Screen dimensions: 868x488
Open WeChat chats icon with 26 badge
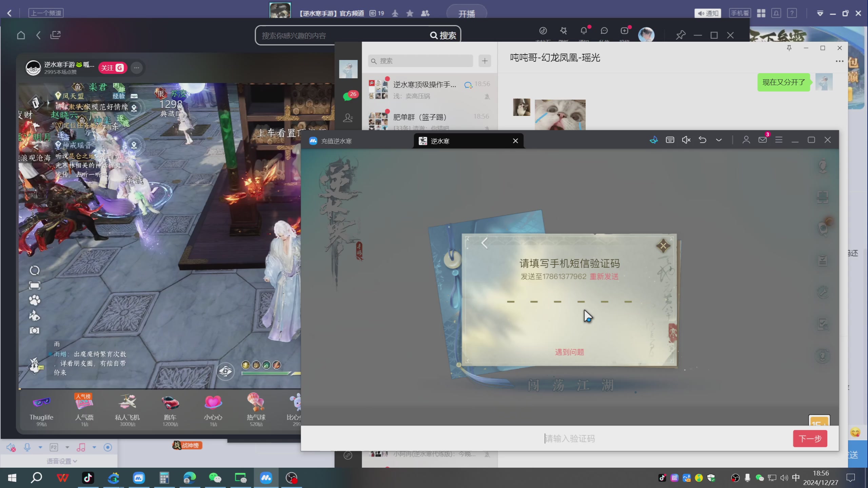pyautogui.click(x=348, y=96)
